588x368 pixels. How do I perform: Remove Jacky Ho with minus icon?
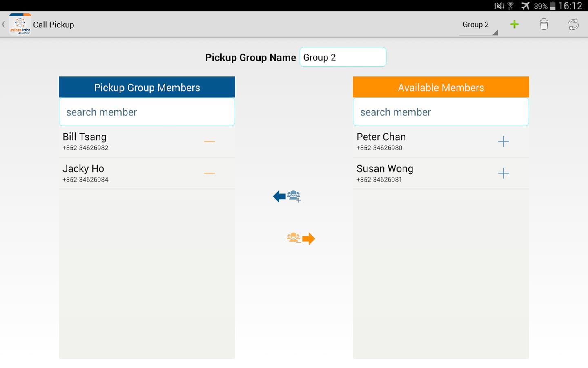[x=209, y=173]
